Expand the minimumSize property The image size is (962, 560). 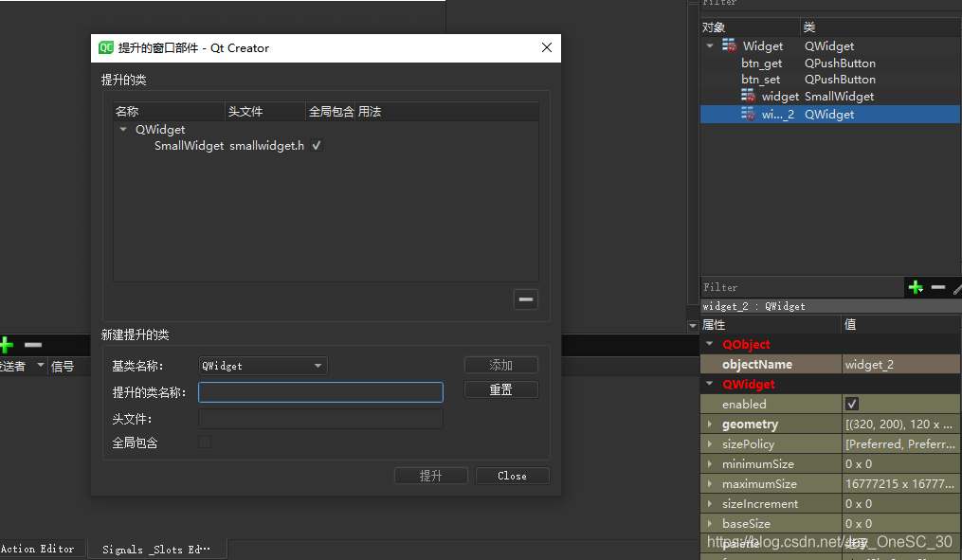(710, 463)
